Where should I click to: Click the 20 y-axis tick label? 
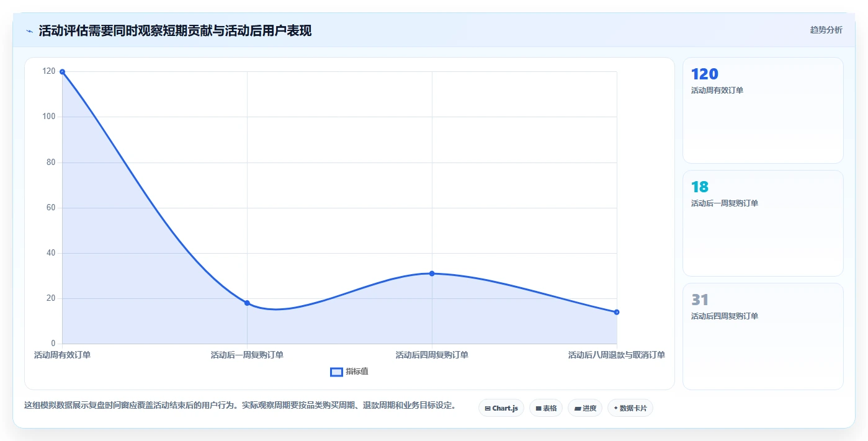(51, 298)
